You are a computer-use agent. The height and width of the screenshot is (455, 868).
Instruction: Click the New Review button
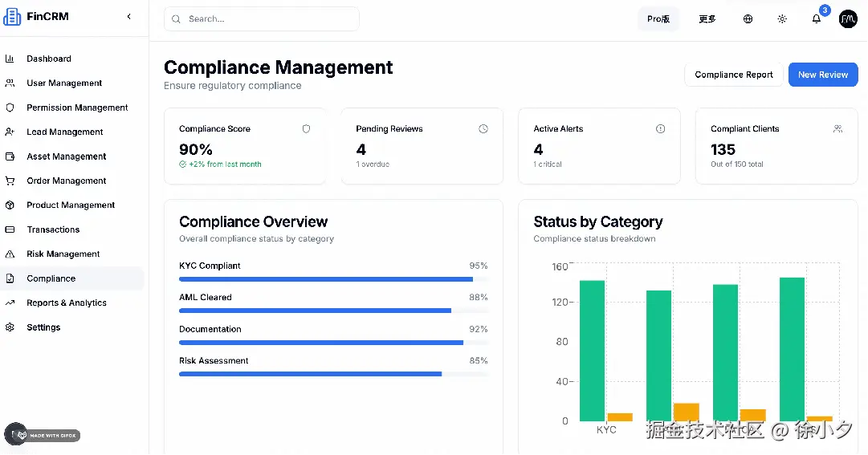click(x=823, y=75)
